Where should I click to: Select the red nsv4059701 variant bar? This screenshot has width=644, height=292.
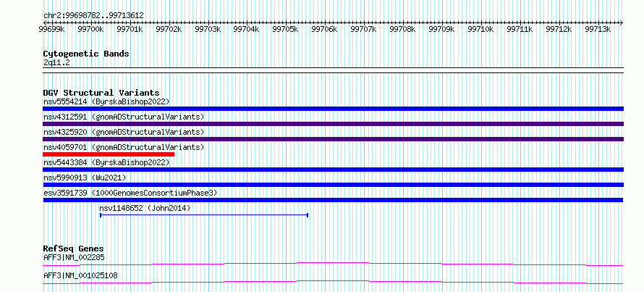click(x=109, y=154)
